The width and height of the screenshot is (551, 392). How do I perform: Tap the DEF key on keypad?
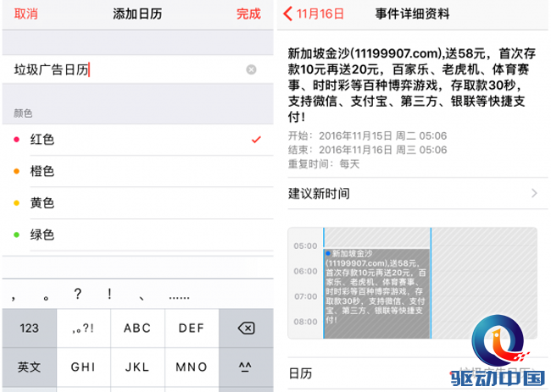[192, 329]
